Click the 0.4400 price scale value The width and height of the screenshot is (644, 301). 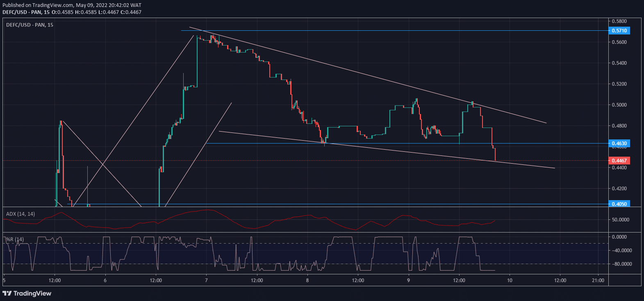tap(619, 168)
